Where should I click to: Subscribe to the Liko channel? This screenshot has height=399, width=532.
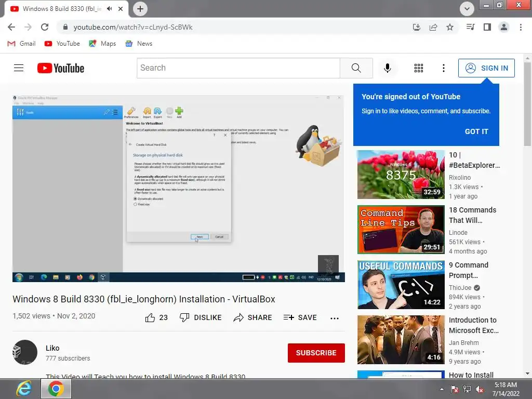coord(316,353)
